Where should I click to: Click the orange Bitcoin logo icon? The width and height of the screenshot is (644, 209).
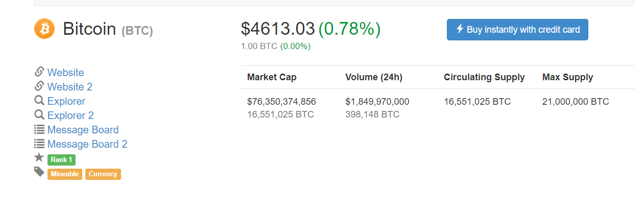pyautogui.click(x=44, y=29)
